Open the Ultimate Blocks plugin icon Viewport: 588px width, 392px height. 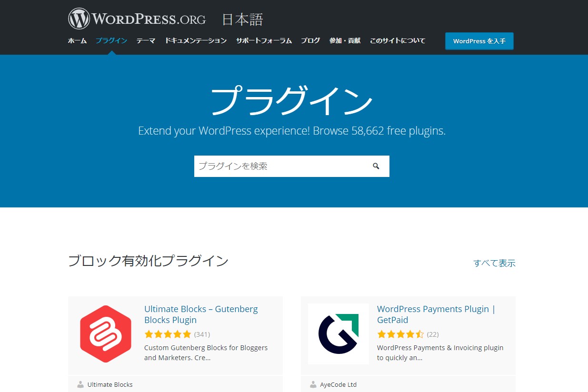point(106,334)
